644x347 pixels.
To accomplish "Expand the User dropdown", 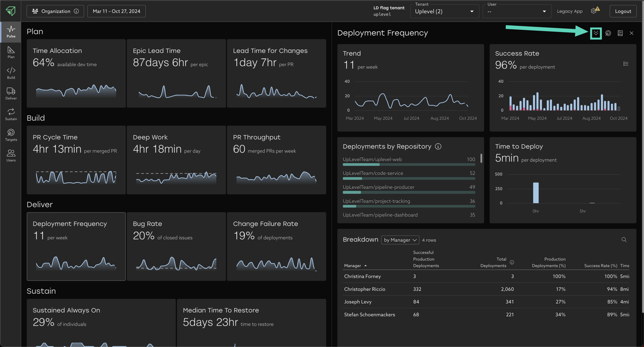I will (517, 11).
